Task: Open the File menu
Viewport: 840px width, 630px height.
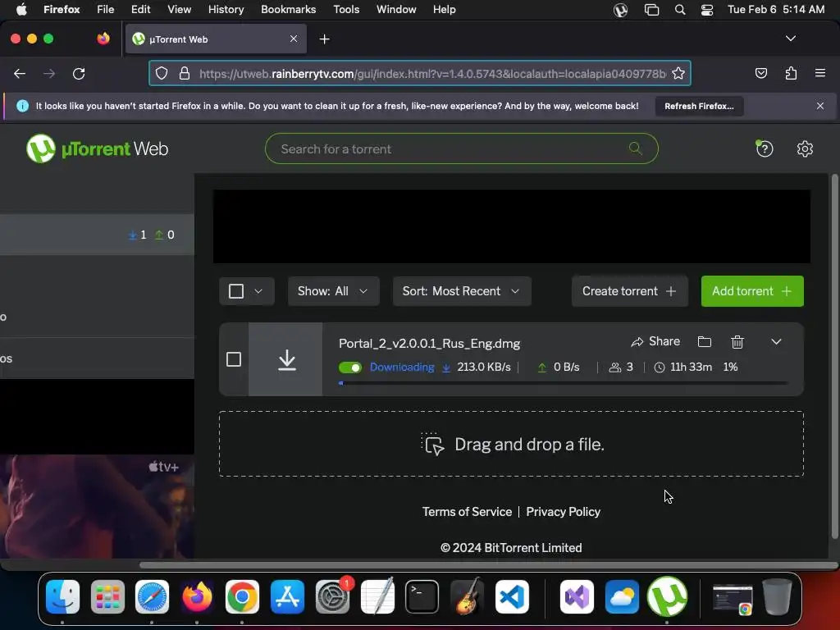Action: [x=105, y=10]
